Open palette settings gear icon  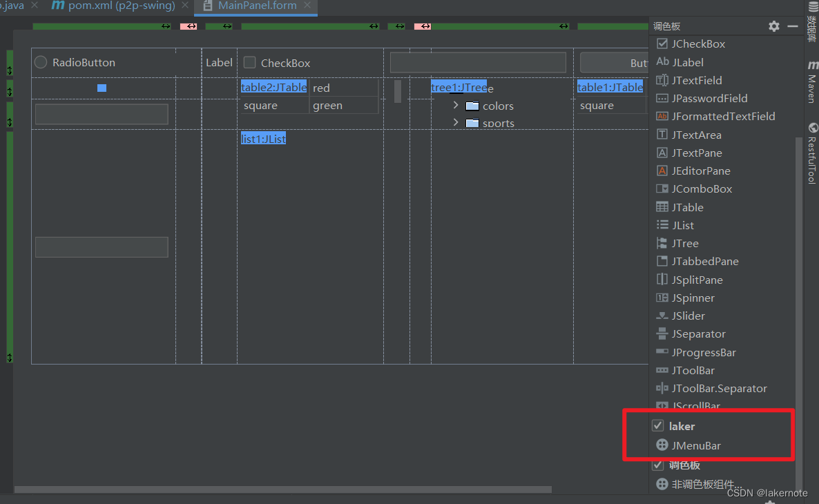click(774, 26)
